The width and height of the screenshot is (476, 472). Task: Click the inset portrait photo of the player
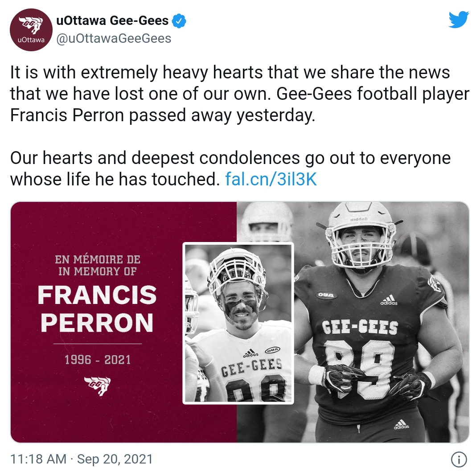pos(238,323)
